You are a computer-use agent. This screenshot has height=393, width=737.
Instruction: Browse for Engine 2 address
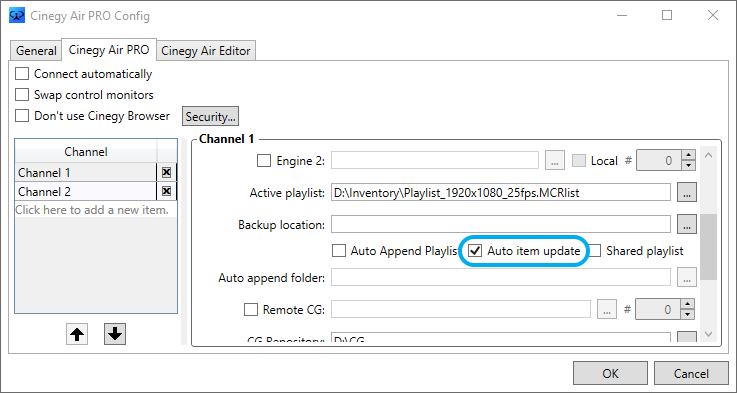pos(555,160)
